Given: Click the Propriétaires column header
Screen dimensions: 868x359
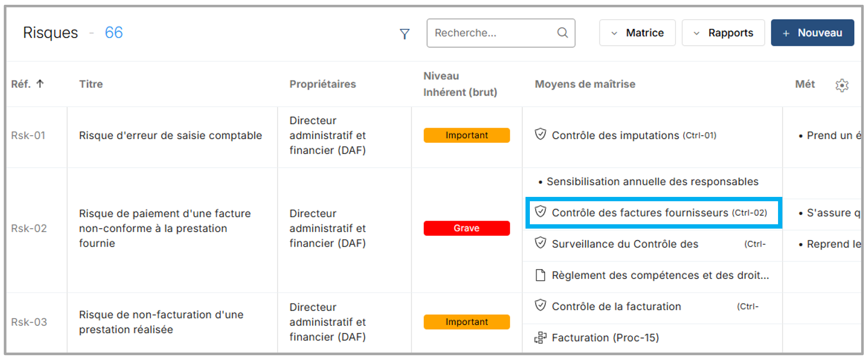Looking at the screenshot, I should point(323,84).
